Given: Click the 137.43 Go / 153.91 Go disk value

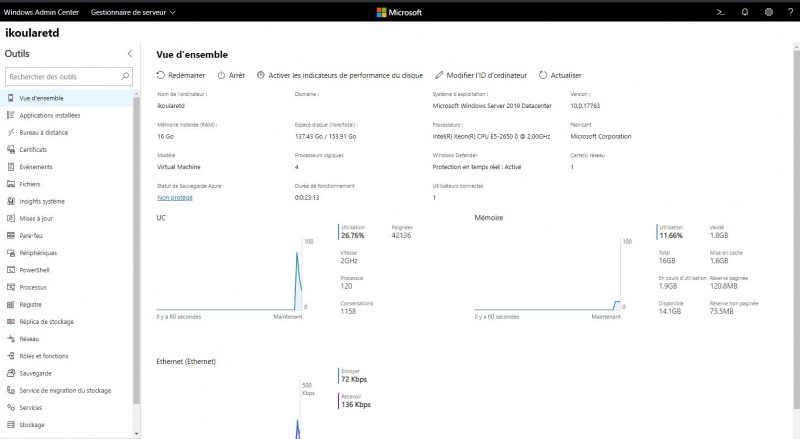Looking at the screenshot, I should 326,136.
